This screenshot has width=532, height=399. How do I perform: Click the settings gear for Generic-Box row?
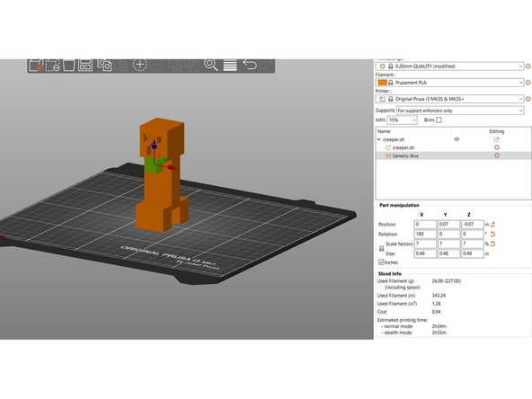click(497, 155)
